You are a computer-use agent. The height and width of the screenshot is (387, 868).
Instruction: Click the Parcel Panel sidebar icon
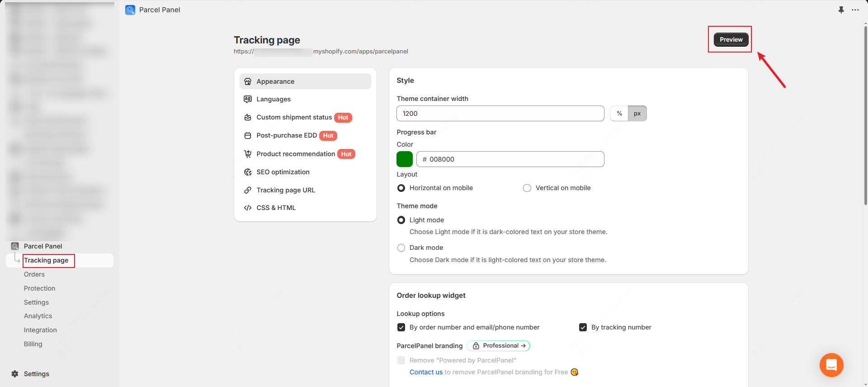[15, 246]
